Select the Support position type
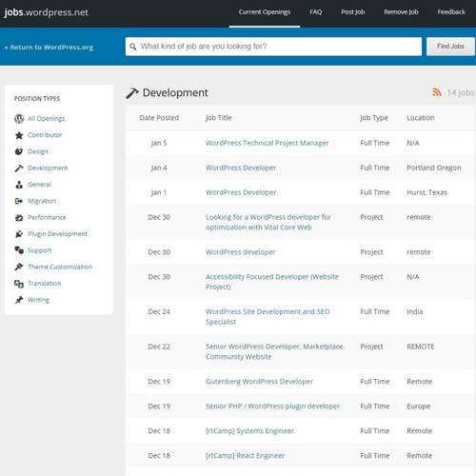The image size is (476, 476). [40, 250]
